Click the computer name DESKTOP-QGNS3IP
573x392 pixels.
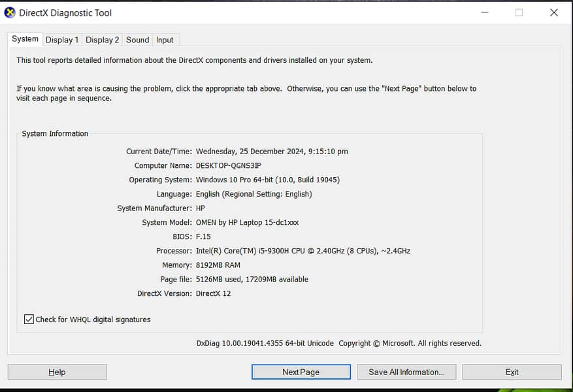pyautogui.click(x=228, y=165)
